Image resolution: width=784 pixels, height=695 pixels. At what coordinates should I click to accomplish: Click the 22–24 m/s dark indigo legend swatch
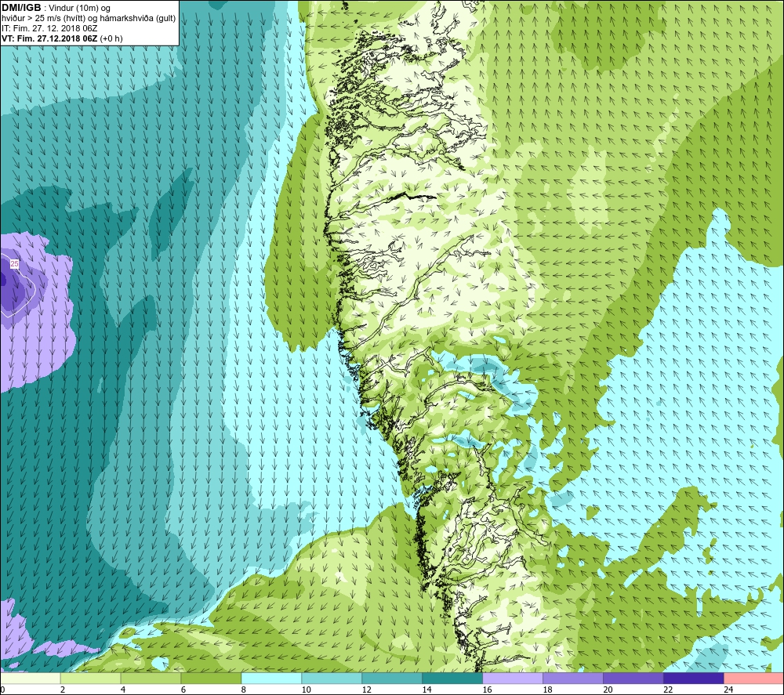(694, 679)
